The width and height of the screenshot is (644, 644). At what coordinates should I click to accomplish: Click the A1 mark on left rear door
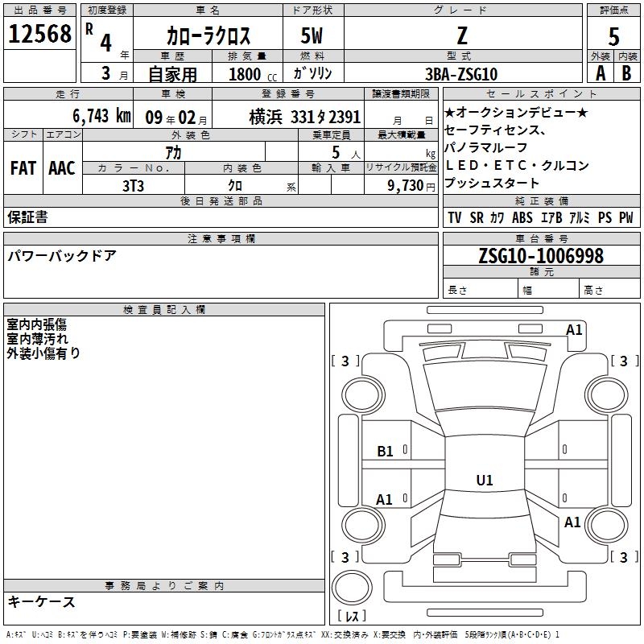pyautogui.click(x=384, y=500)
